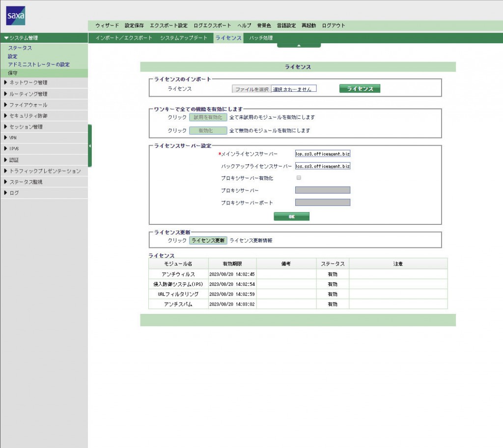
Task: Open 背景色 color setting menu
Action: [x=264, y=26]
